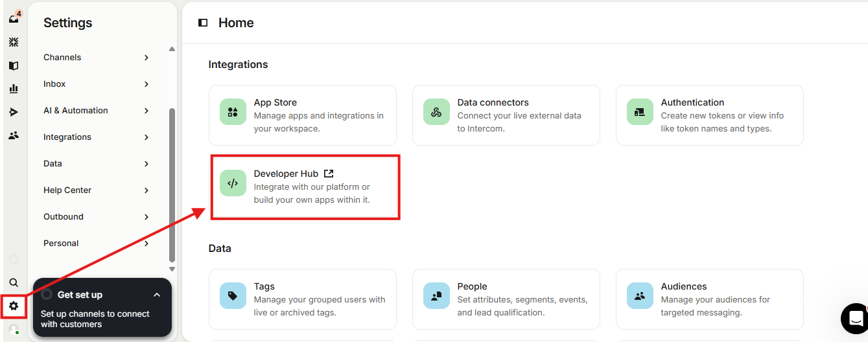Open the Fin AI snowflake-style icon in left rail

(14, 42)
